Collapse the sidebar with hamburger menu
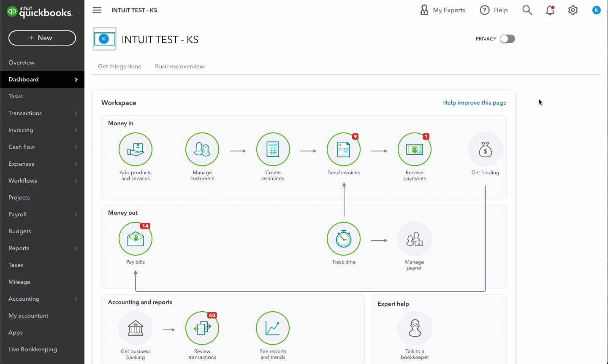This screenshot has width=608, height=364. (x=97, y=10)
